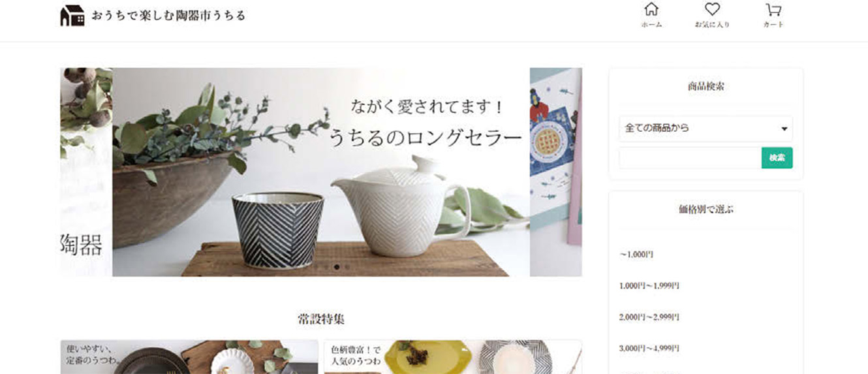Select the active carousel dot indicator
The width and height of the screenshot is (868, 374).
337,267
